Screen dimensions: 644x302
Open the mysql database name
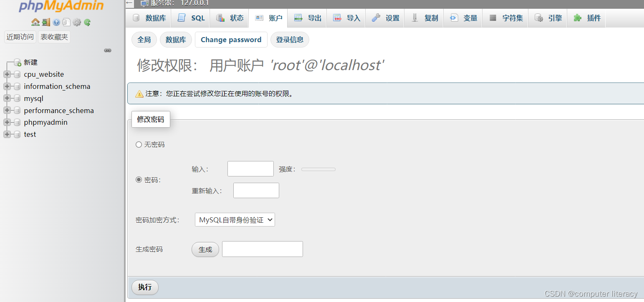pyautogui.click(x=34, y=98)
